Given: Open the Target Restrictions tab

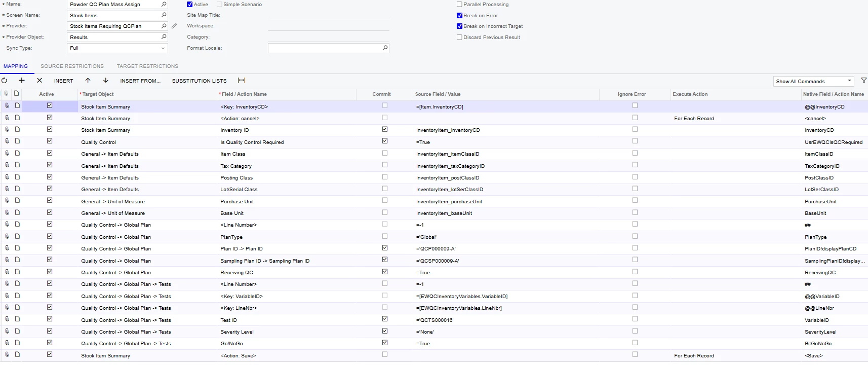Looking at the screenshot, I should (x=147, y=66).
